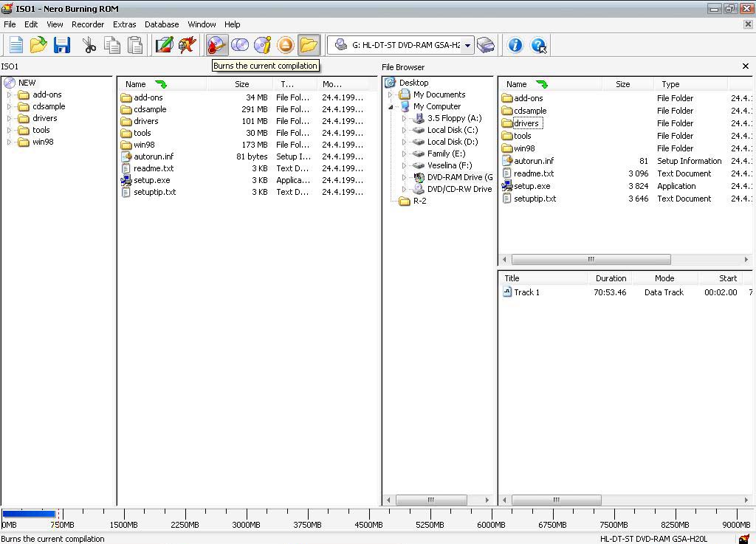This screenshot has height=544, width=756.
Task: Click the Choose recorder drive icon
Action: point(486,45)
